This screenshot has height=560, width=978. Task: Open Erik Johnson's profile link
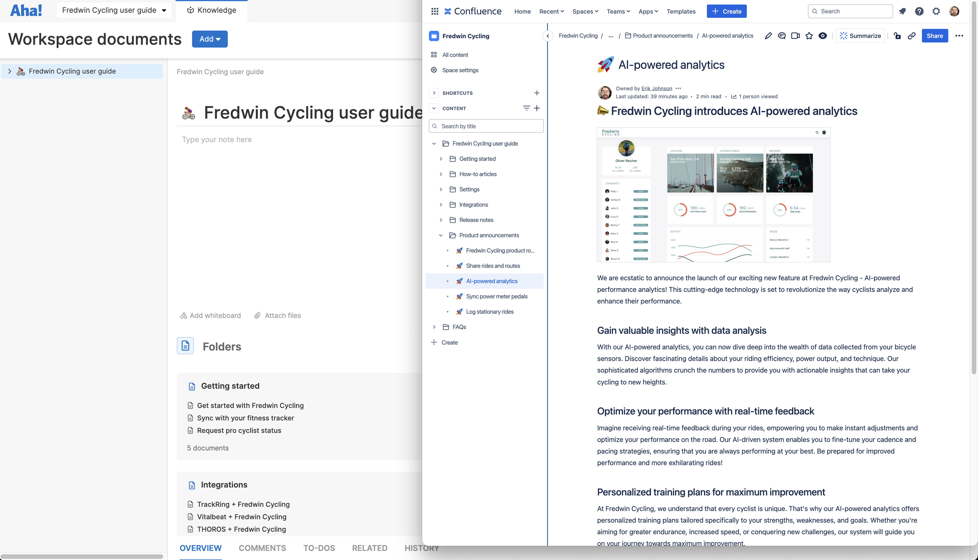point(657,88)
